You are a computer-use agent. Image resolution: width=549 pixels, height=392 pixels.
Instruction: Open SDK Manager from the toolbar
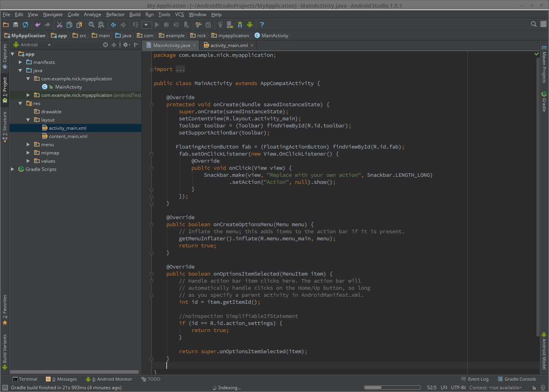(x=240, y=25)
